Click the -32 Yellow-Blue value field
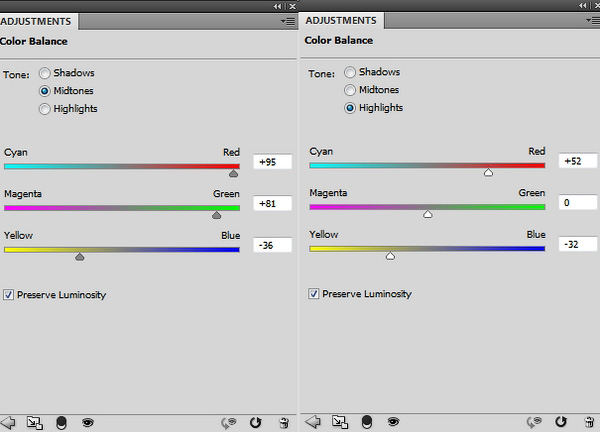This screenshot has height=432, width=600. pyautogui.click(x=578, y=244)
